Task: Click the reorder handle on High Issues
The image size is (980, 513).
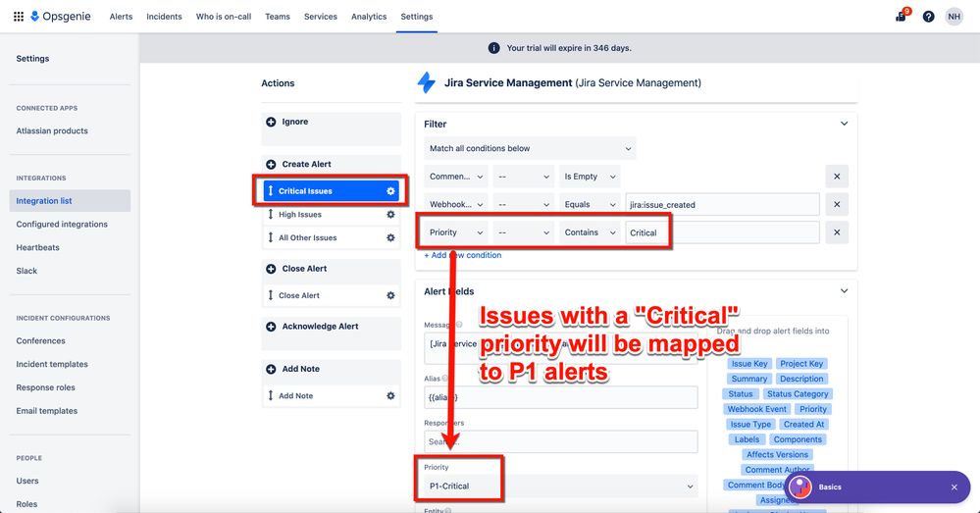Action: (271, 215)
